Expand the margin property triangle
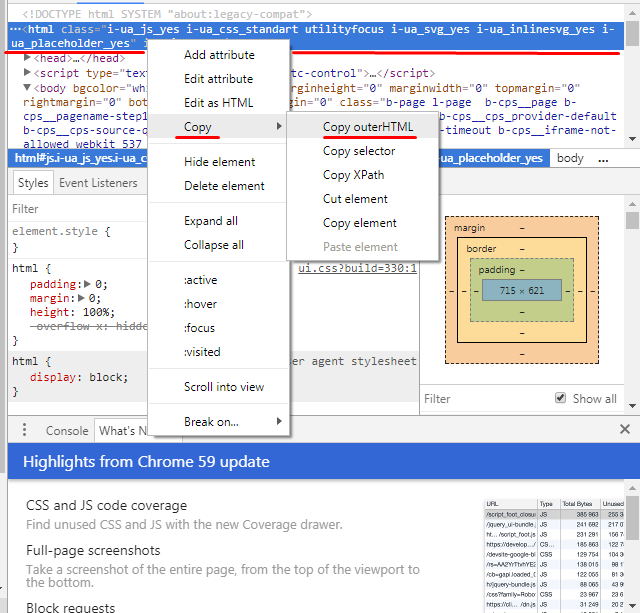The image size is (640, 613). tap(80, 298)
